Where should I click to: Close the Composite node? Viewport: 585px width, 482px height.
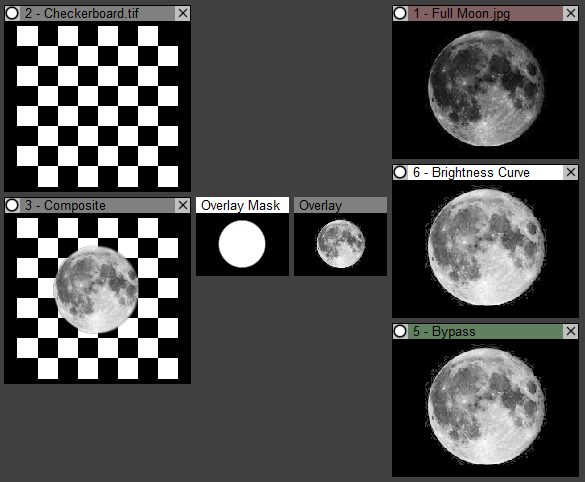tap(183, 205)
